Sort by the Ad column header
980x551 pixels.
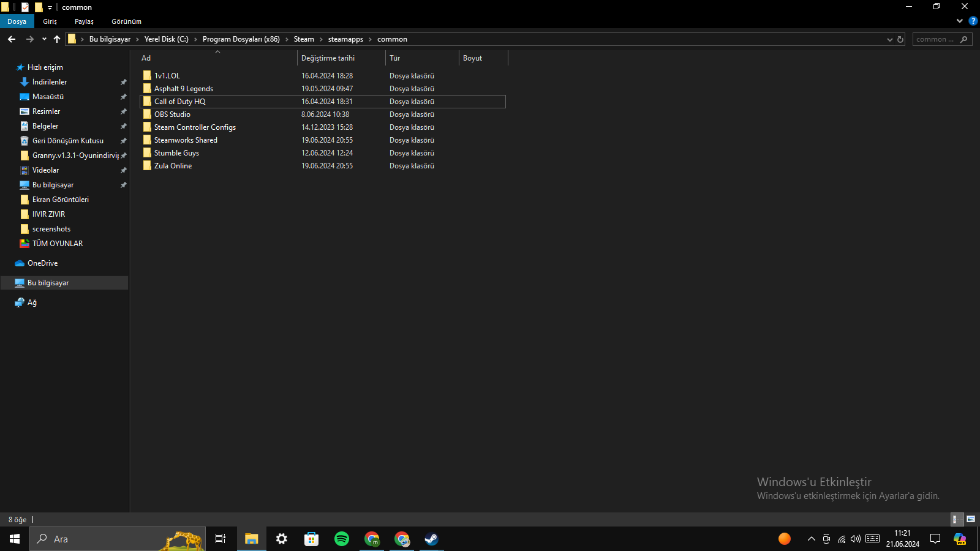[217, 58]
